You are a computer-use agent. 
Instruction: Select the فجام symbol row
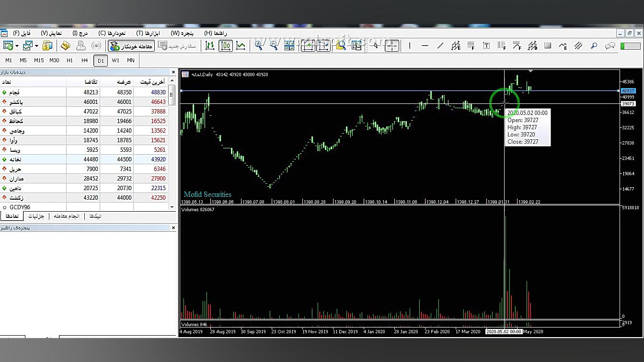84,92
